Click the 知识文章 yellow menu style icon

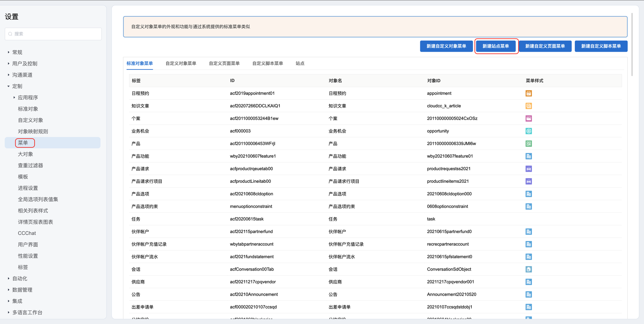tap(528, 106)
